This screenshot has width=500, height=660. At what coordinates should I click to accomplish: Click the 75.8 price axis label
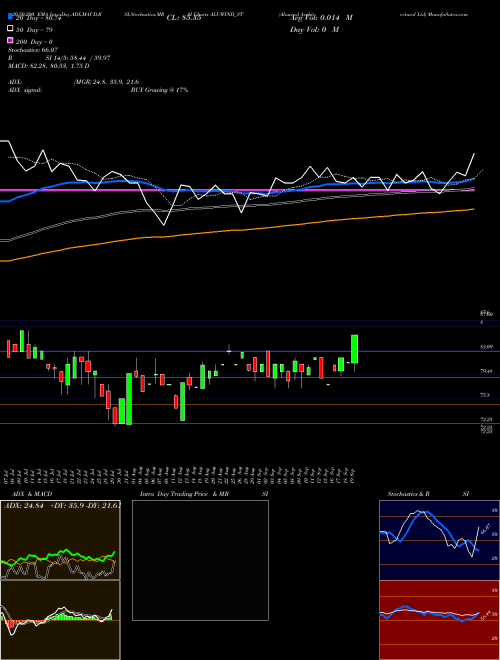486,395
